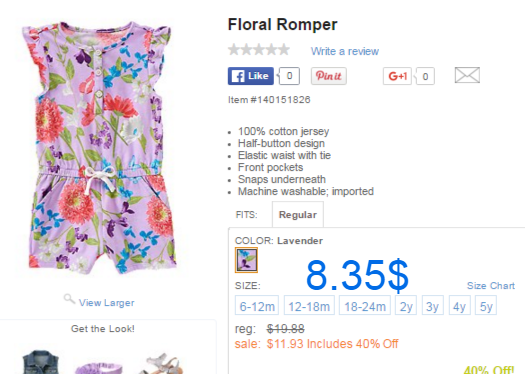525x374 pixels.
Task: Click the Google +1 button
Action: pyautogui.click(x=397, y=76)
